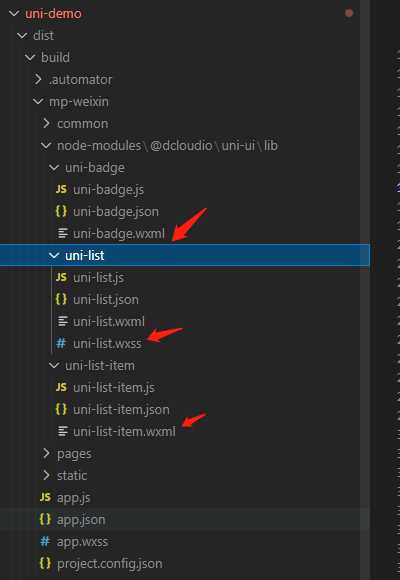Collapse the mp-weixin folder
This screenshot has width=400, height=580.
(38, 101)
